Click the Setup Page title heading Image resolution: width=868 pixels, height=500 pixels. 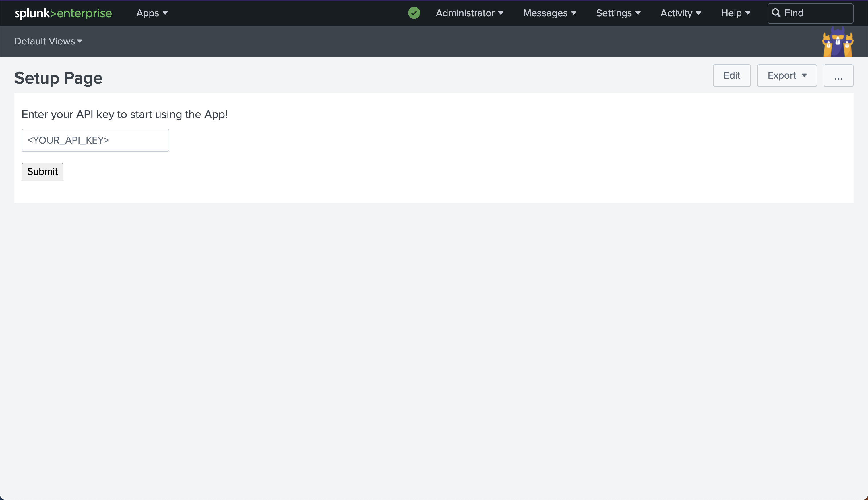[x=58, y=78]
